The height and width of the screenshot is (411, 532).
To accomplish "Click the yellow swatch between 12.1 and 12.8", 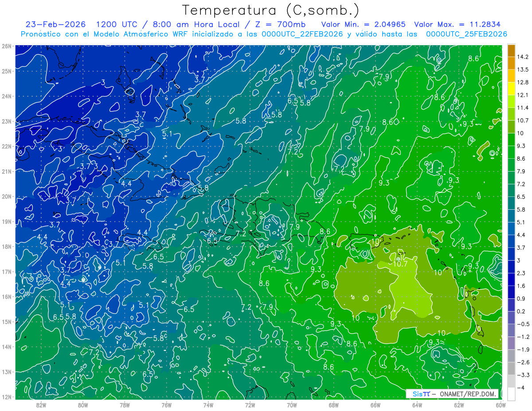I will pyautogui.click(x=512, y=88).
